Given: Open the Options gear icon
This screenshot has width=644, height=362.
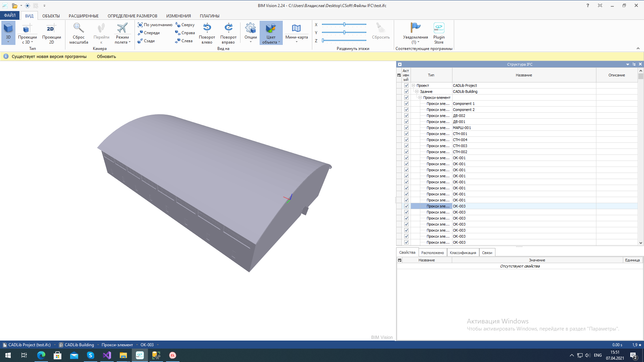Looking at the screenshot, I should 251,28.
